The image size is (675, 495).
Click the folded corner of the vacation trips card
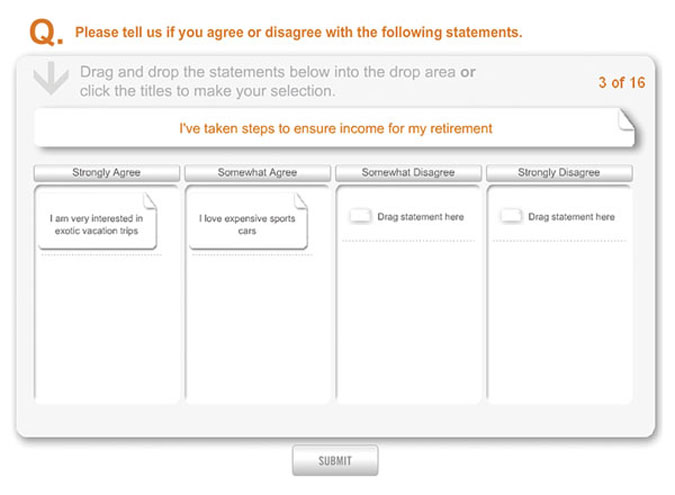point(149,200)
